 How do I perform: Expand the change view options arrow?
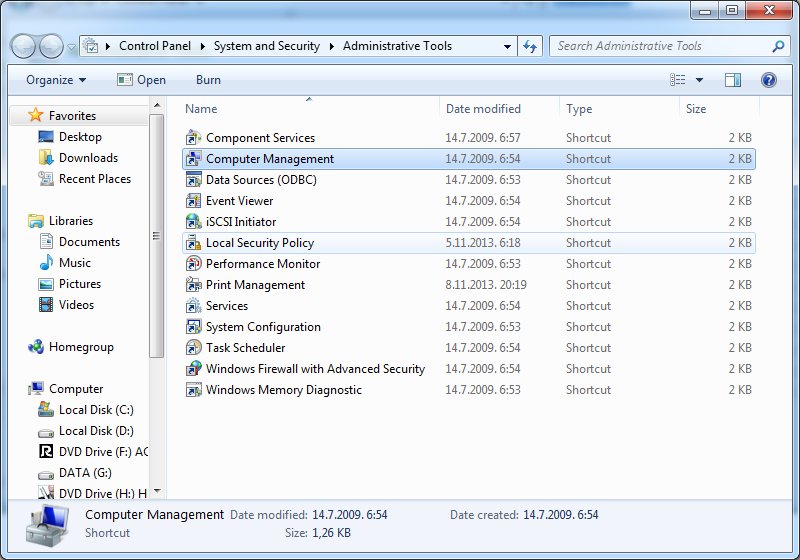click(699, 80)
